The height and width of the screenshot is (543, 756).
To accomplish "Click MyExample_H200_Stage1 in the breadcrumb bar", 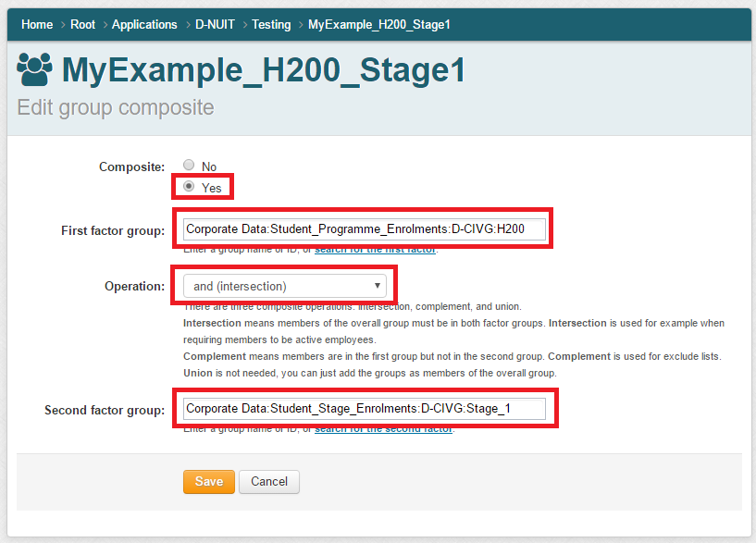I will pyautogui.click(x=378, y=25).
